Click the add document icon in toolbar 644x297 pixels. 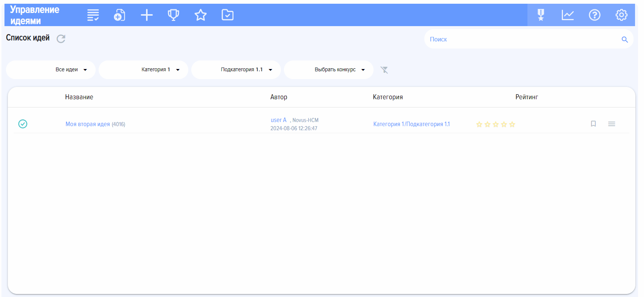(x=120, y=15)
